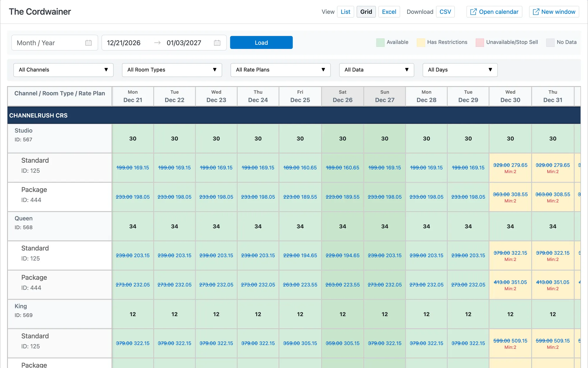Click the Studio ID: 567 room row label
The width and height of the screenshot is (588, 368).
coord(60,138)
